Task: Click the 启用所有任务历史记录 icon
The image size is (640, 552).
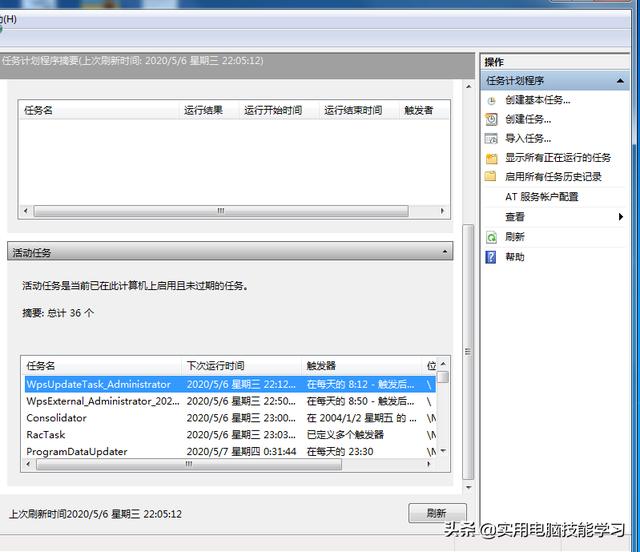Action: (491, 176)
